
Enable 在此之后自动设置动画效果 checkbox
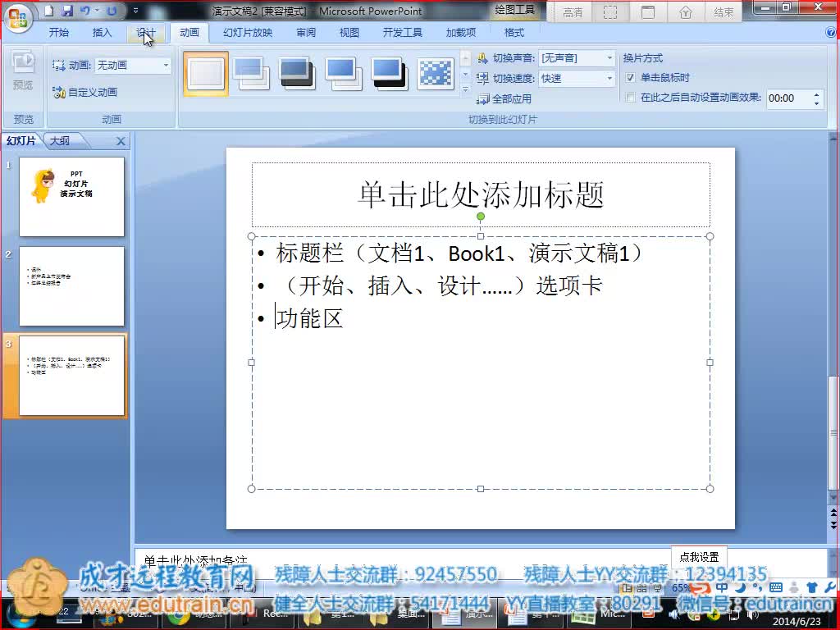pos(630,98)
